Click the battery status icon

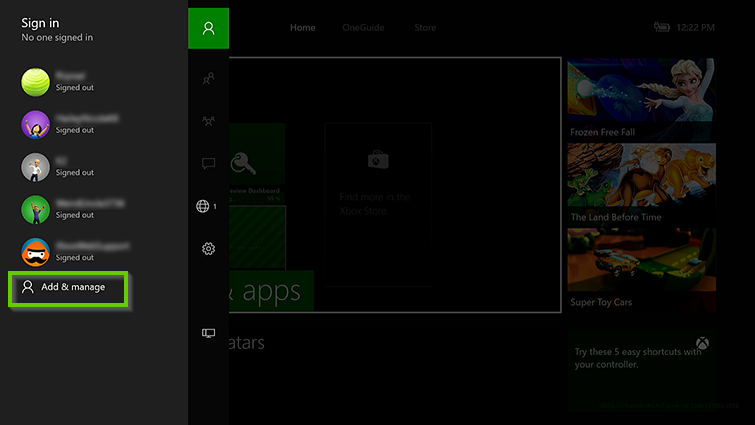click(x=662, y=27)
